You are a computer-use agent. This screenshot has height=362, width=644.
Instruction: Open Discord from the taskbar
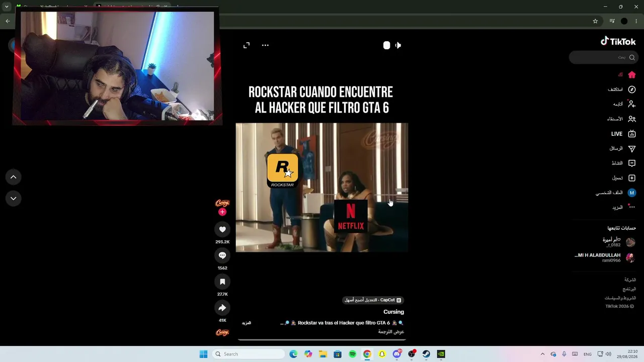(x=397, y=354)
